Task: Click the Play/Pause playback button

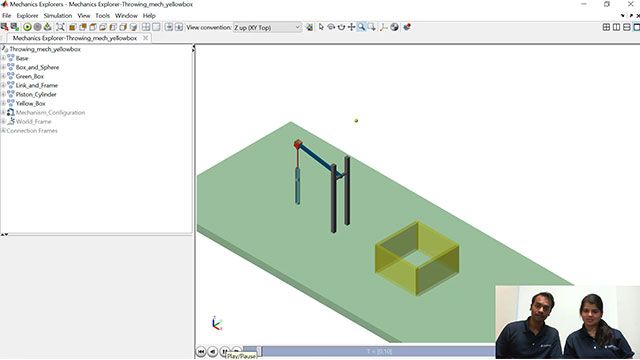Action: (x=224, y=351)
